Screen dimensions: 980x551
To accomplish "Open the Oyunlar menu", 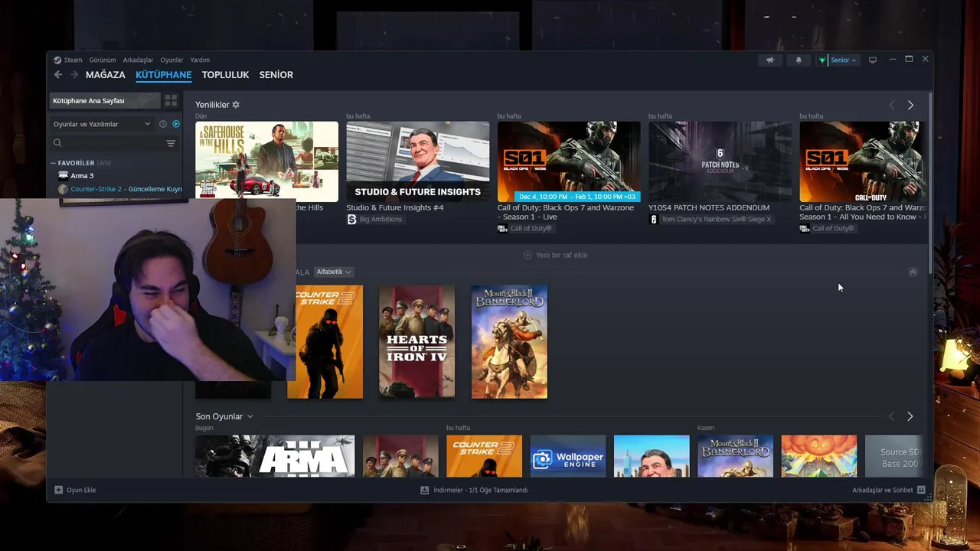I will [x=171, y=60].
